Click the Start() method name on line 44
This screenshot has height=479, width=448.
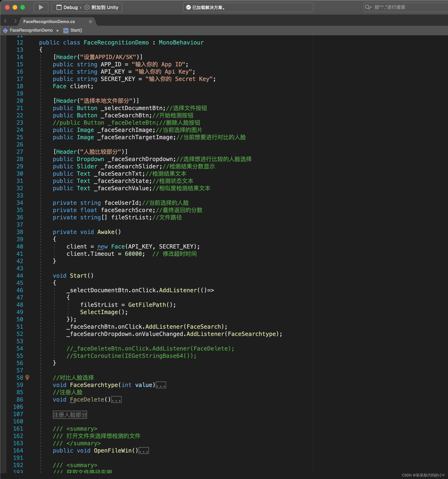(x=78, y=276)
